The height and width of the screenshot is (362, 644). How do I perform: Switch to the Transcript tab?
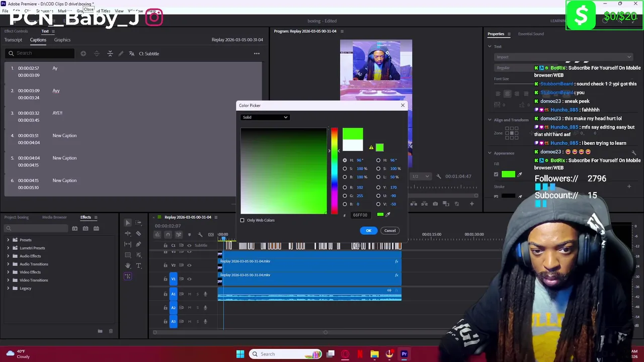coord(13,40)
